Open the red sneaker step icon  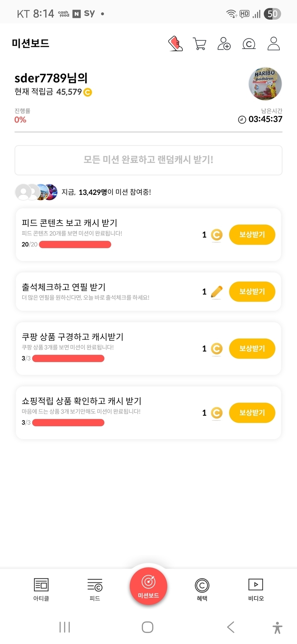(x=175, y=44)
